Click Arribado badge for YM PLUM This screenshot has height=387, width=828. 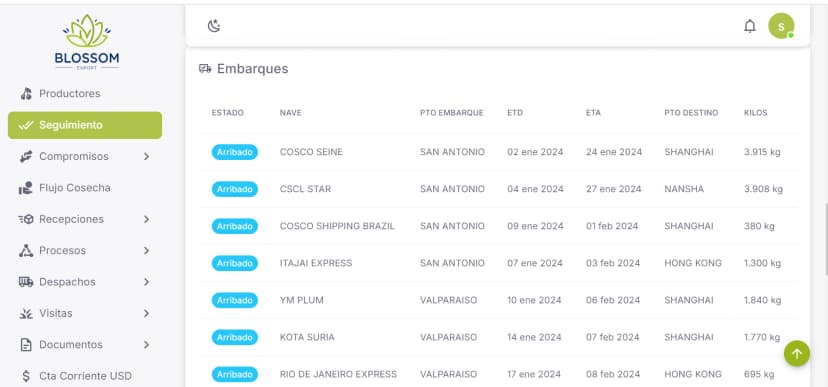(x=235, y=300)
